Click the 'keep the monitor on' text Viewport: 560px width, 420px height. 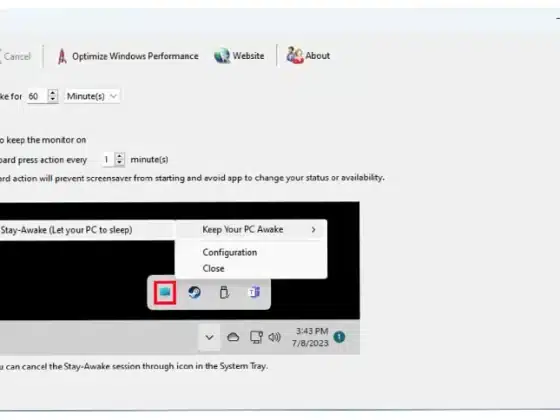tap(46, 140)
